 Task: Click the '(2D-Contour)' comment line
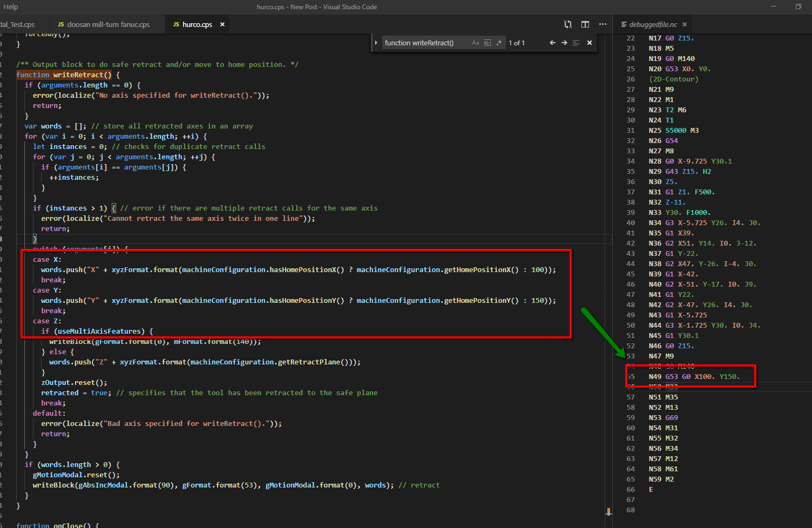coord(673,79)
